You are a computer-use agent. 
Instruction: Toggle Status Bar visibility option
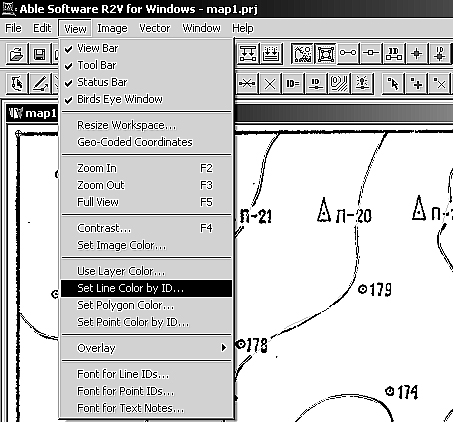pos(147,82)
